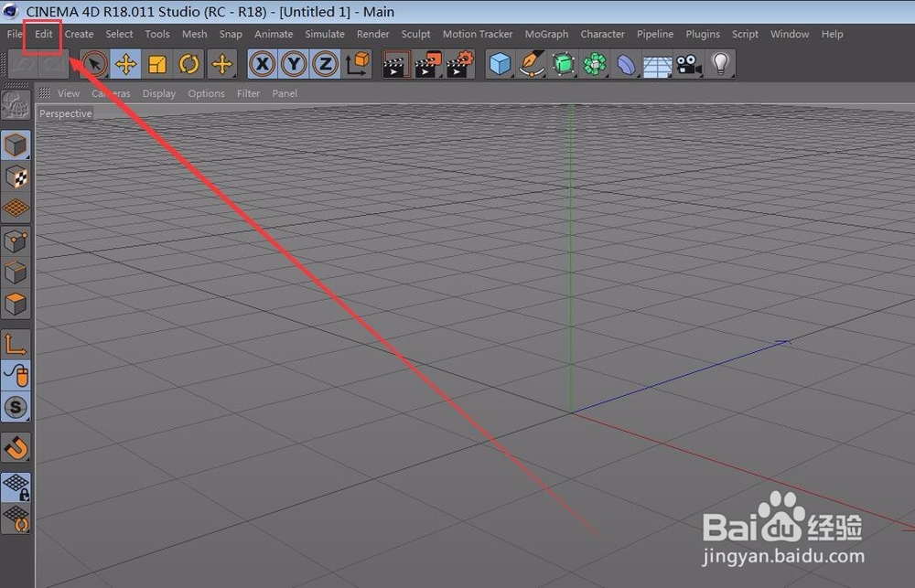The width and height of the screenshot is (915, 588).
Task: Open the Script menu
Action: click(x=745, y=34)
